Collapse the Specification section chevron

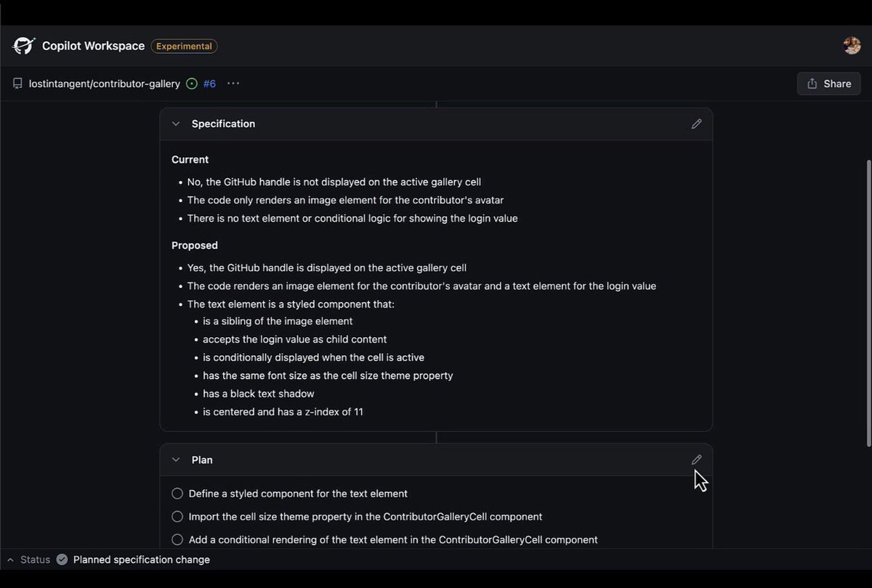tap(176, 124)
